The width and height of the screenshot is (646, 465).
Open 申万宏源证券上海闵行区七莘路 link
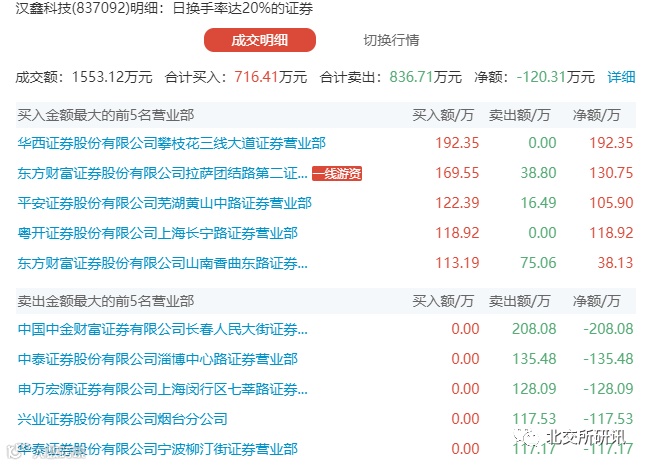[x=162, y=389]
